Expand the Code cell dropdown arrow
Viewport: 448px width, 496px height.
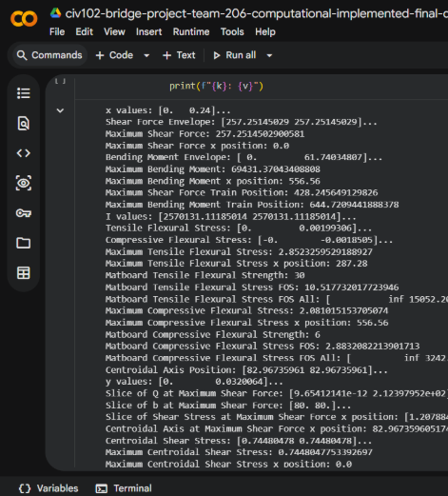pyautogui.click(x=146, y=55)
